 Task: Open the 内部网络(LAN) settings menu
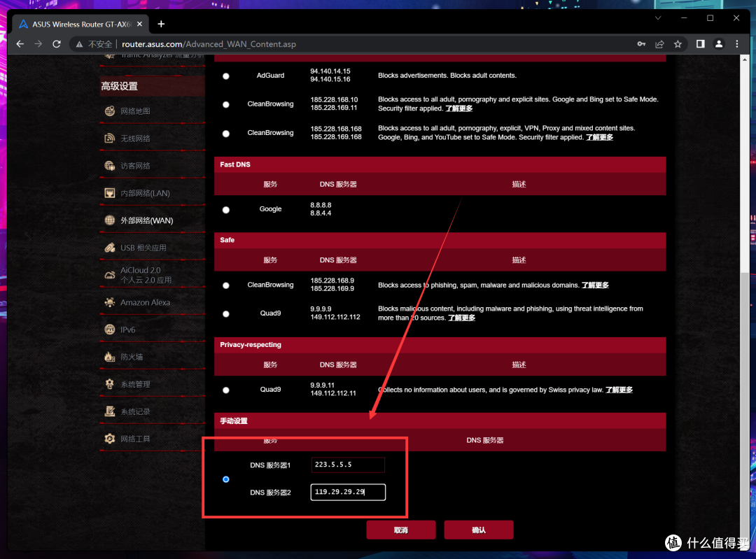coord(145,193)
